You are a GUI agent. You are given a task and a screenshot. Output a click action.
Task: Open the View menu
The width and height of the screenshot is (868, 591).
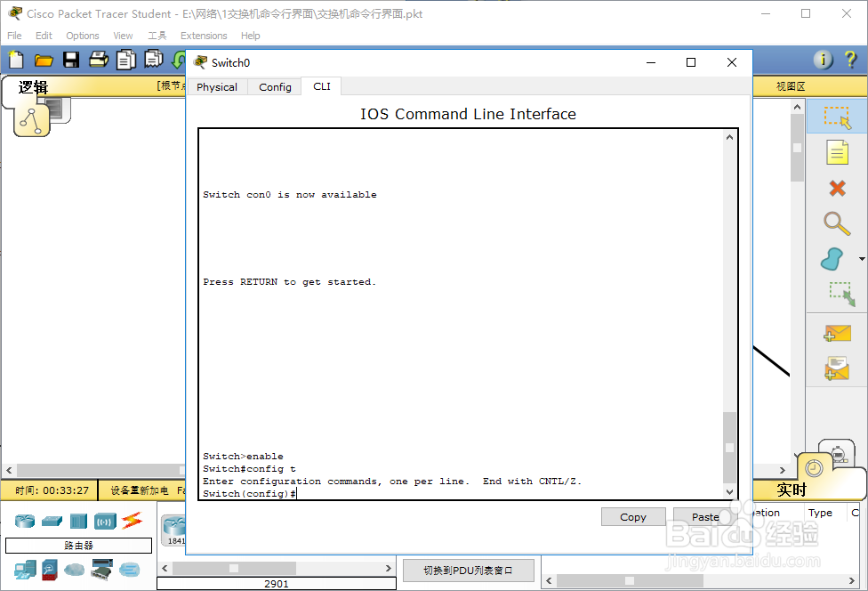coord(123,36)
